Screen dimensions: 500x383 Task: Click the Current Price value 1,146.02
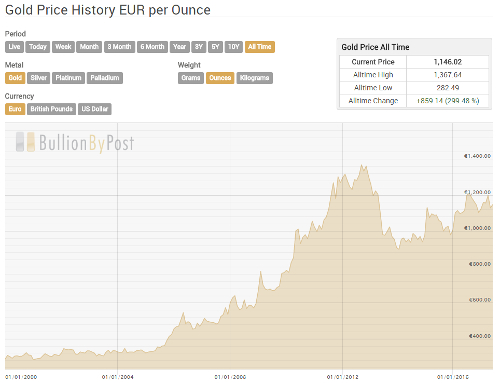(x=448, y=62)
